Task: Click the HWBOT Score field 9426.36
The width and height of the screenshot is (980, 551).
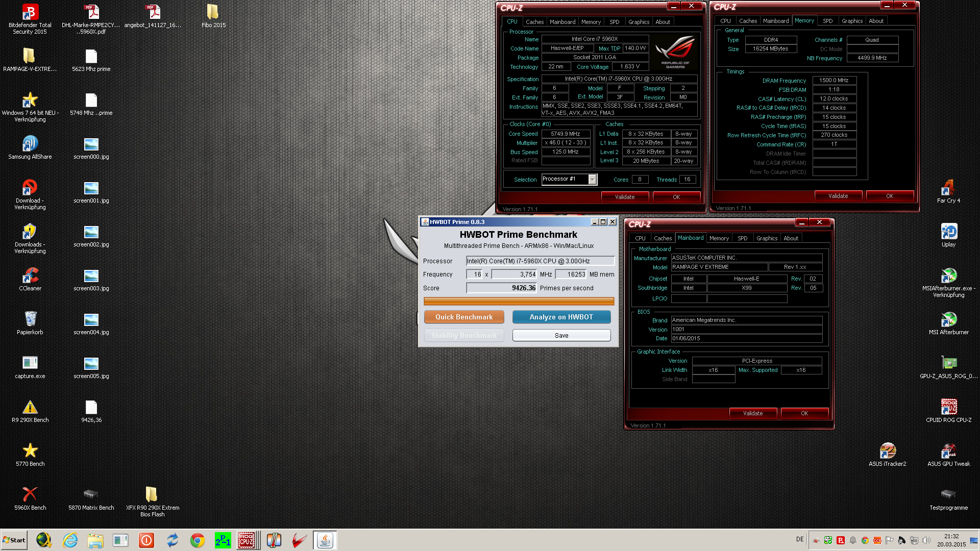Action: [502, 288]
